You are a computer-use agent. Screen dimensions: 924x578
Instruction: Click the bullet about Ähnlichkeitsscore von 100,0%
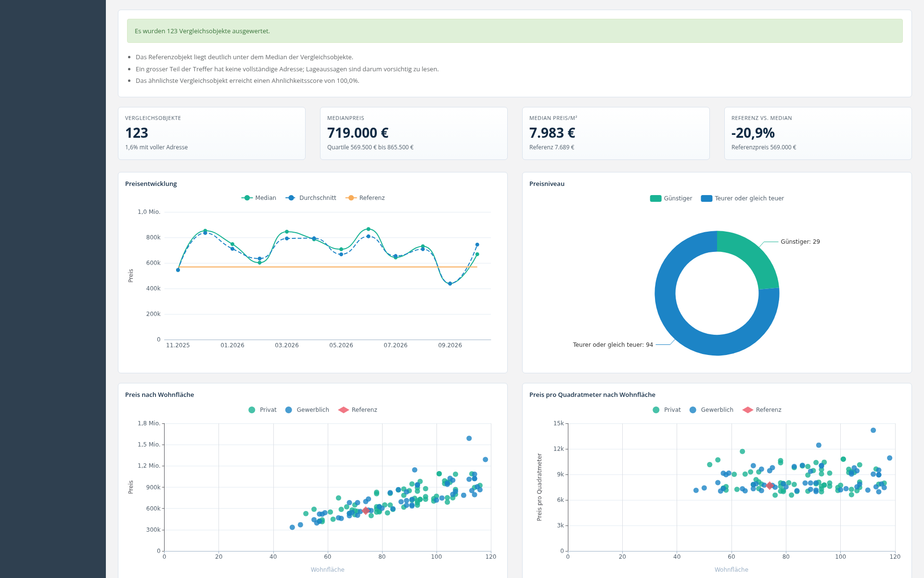[x=247, y=81]
